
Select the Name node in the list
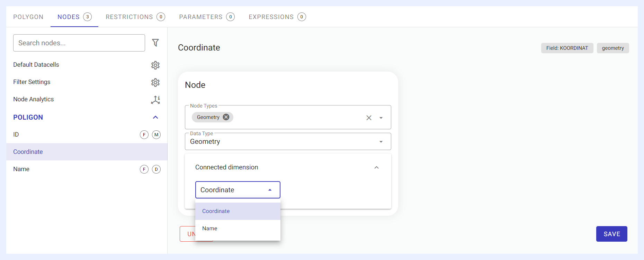coord(87,169)
